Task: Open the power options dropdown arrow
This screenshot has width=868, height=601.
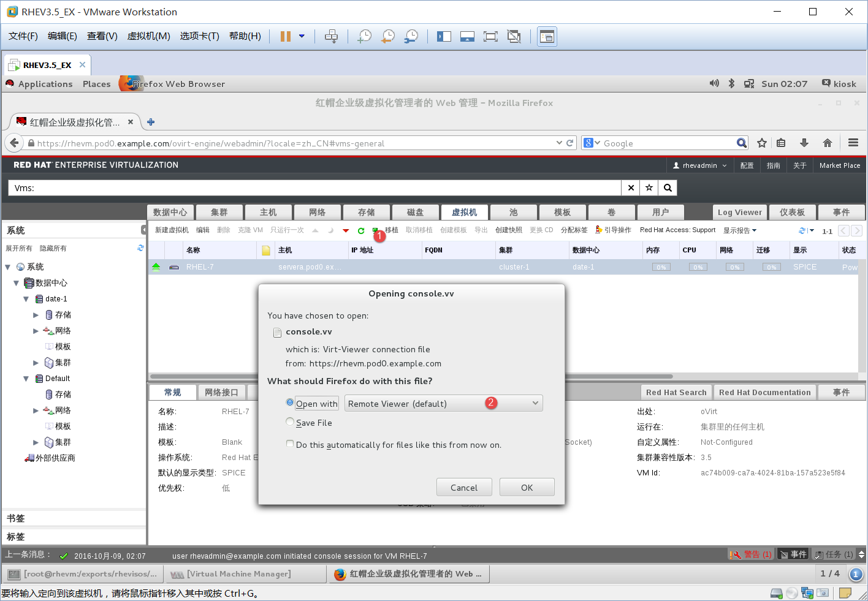Action: [302, 36]
